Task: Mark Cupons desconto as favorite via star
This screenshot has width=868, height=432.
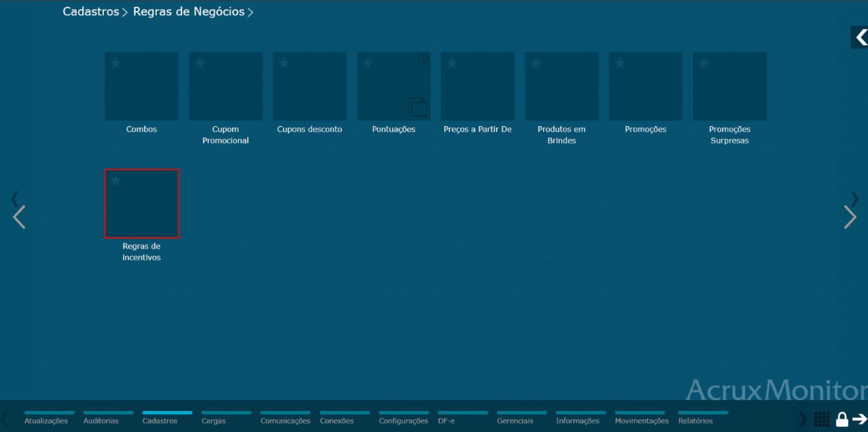Action: [284, 63]
